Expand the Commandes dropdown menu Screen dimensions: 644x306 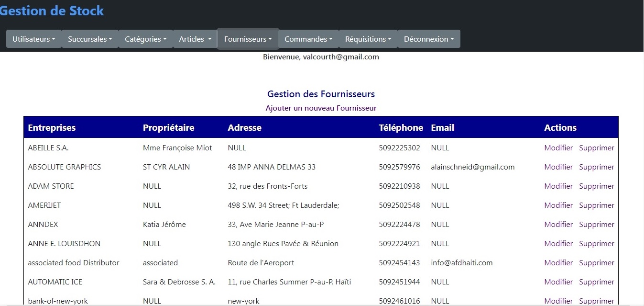pos(308,39)
